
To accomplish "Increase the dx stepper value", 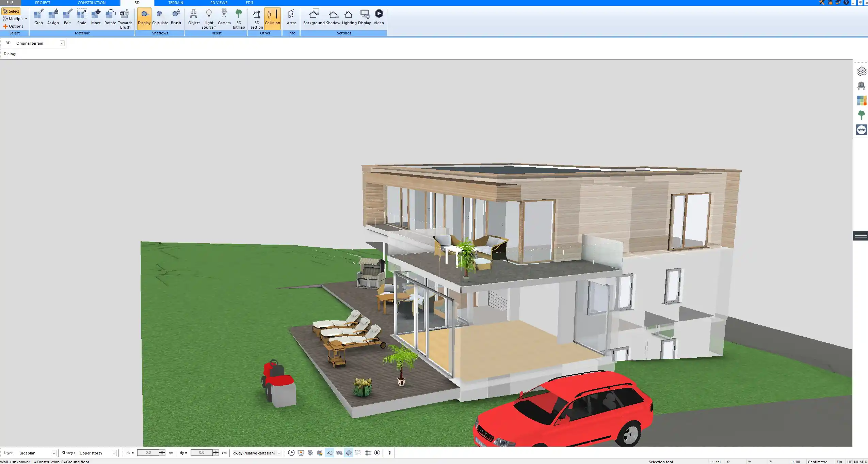I will click(162, 451).
